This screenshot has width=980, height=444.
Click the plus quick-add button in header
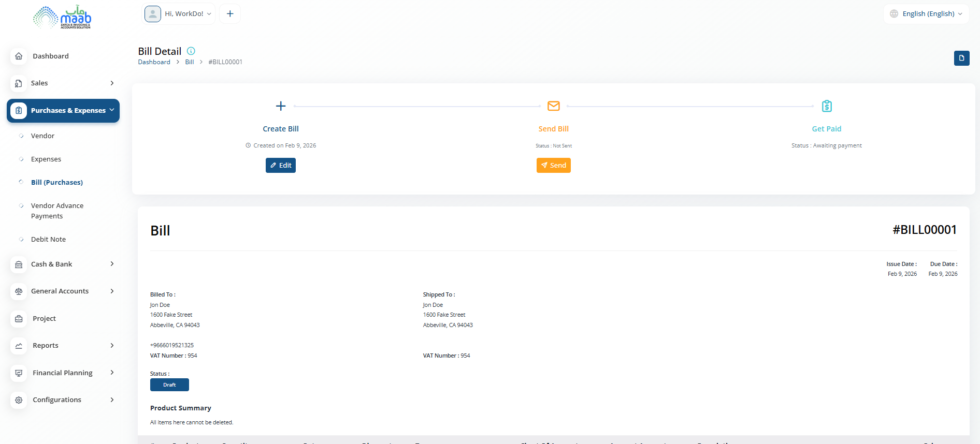point(230,13)
